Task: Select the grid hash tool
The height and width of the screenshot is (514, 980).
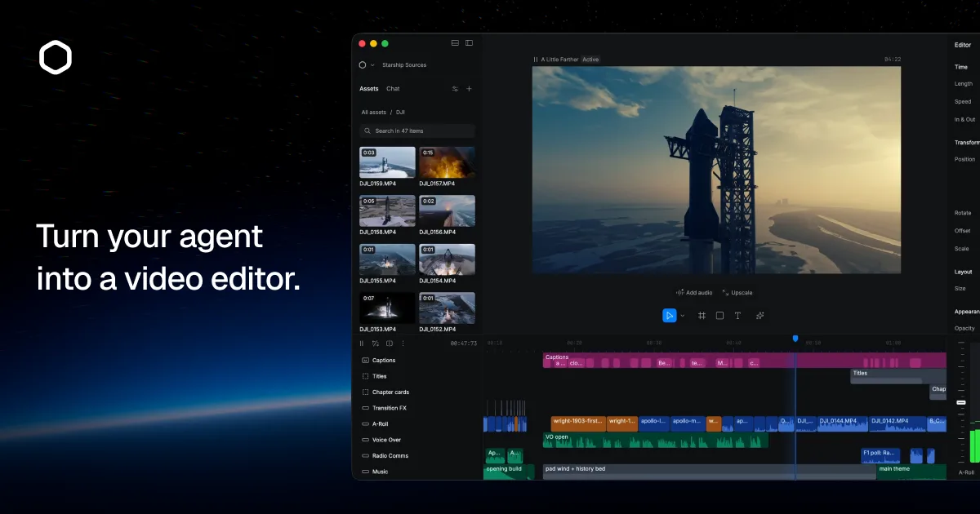Action: point(702,316)
